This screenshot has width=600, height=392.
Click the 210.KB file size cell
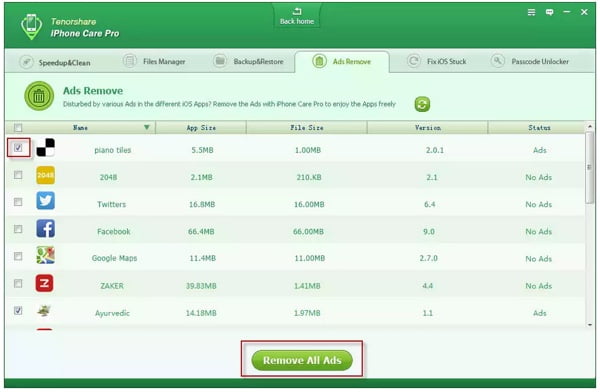pos(308,177)
